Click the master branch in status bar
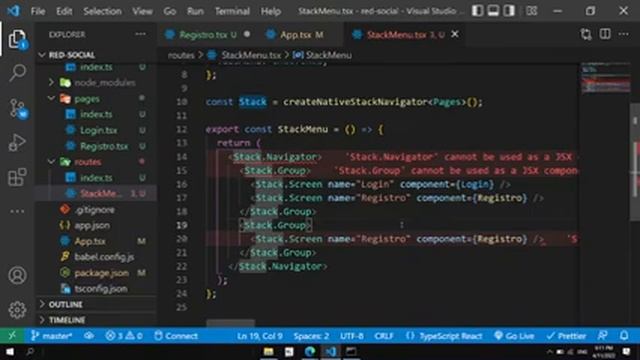Viewport: 640px width, 360px height. tap(51, 336)
